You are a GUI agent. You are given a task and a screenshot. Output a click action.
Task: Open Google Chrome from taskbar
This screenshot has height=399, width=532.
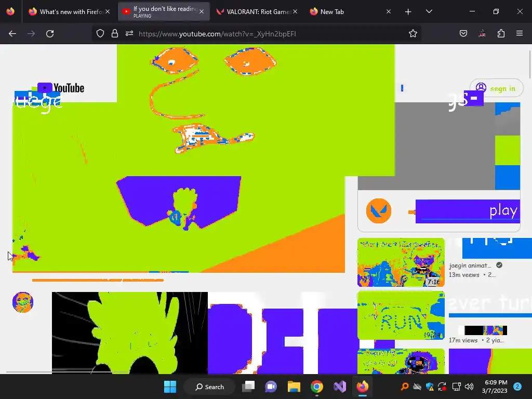pyautogui.click(x=316, y=387)
